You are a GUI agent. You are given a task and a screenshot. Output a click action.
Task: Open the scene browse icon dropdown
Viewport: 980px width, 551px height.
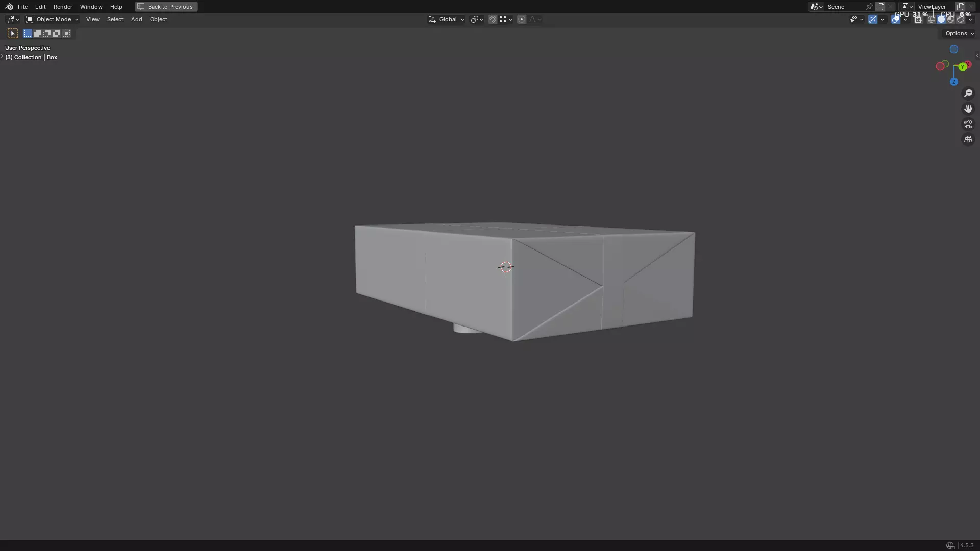pyautogui.click(x=816, y=7)
